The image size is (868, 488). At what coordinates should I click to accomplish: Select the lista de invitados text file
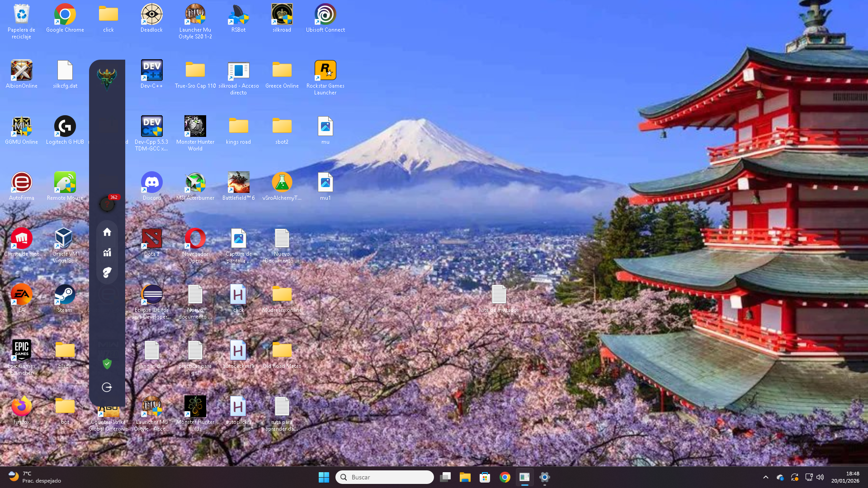point(499,295)
